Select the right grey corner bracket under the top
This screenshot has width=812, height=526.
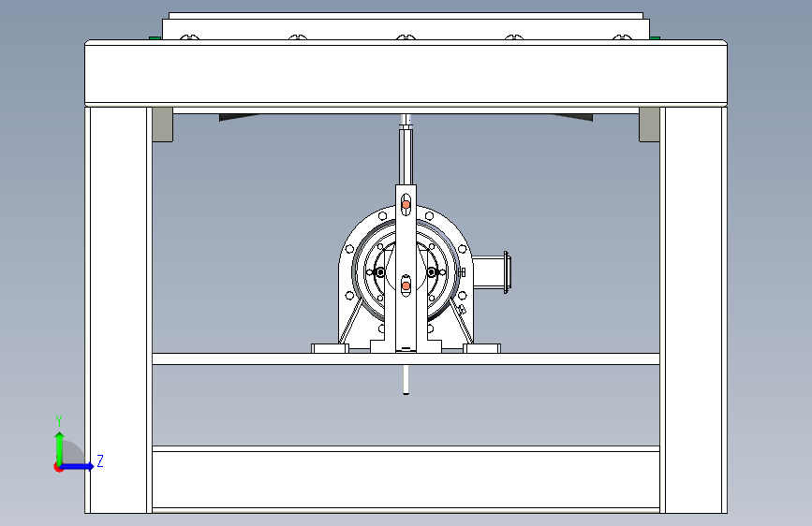(x=649, y=124)
